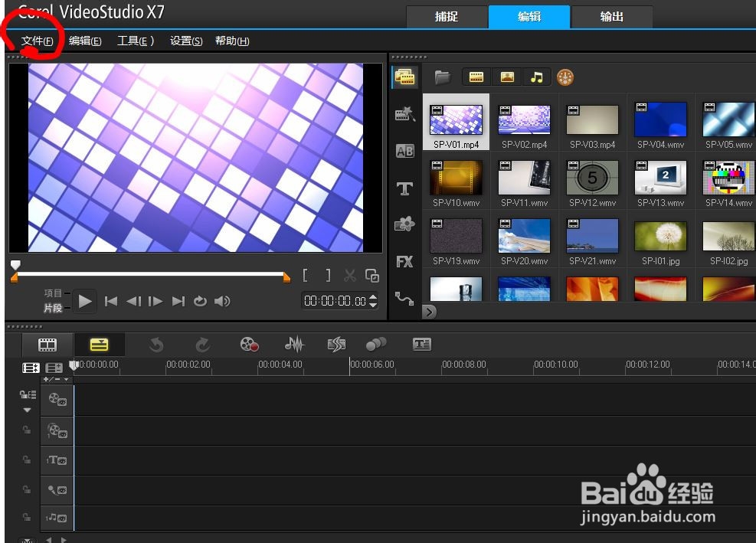Expand the library panel arrow
This screenshot has width=756, height=543.
429,312
